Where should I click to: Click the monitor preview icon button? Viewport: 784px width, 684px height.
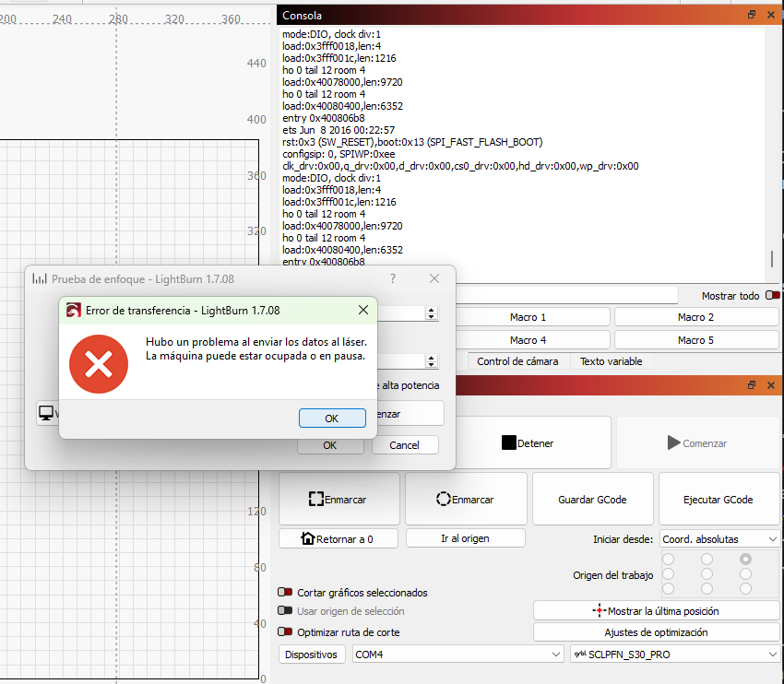(x=46, y=413)
